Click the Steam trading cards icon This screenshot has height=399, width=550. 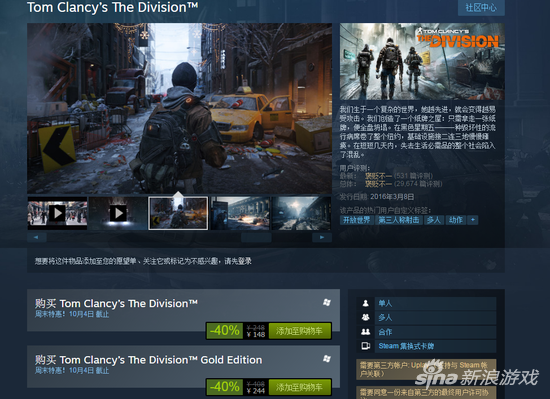[x=365, y=346]
